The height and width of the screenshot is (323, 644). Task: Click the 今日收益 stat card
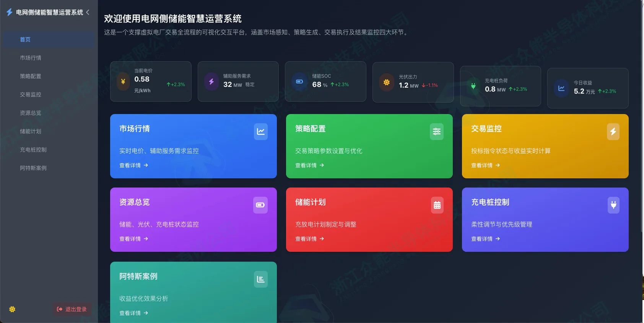point(588,88)
